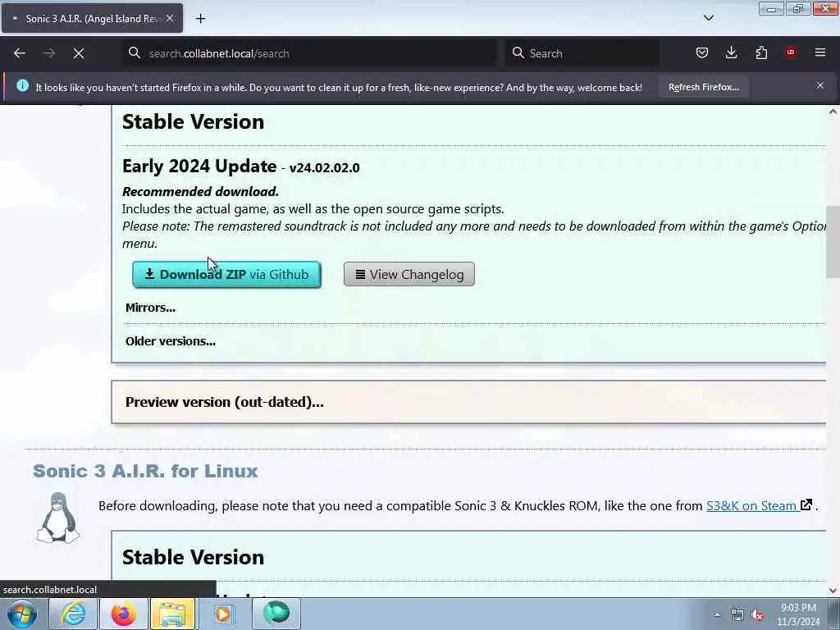Click the Firefox Search box

(x=582, y=53)
